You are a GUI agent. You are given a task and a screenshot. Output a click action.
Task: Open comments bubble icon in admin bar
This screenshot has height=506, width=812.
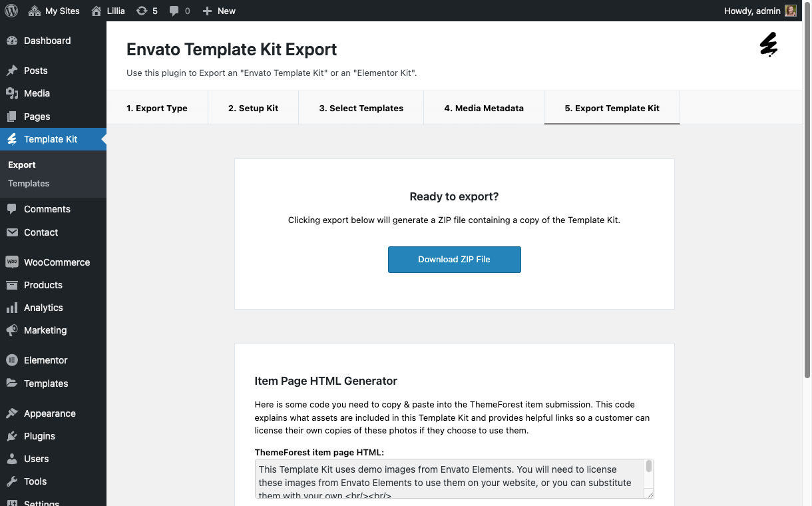[174, 11]
